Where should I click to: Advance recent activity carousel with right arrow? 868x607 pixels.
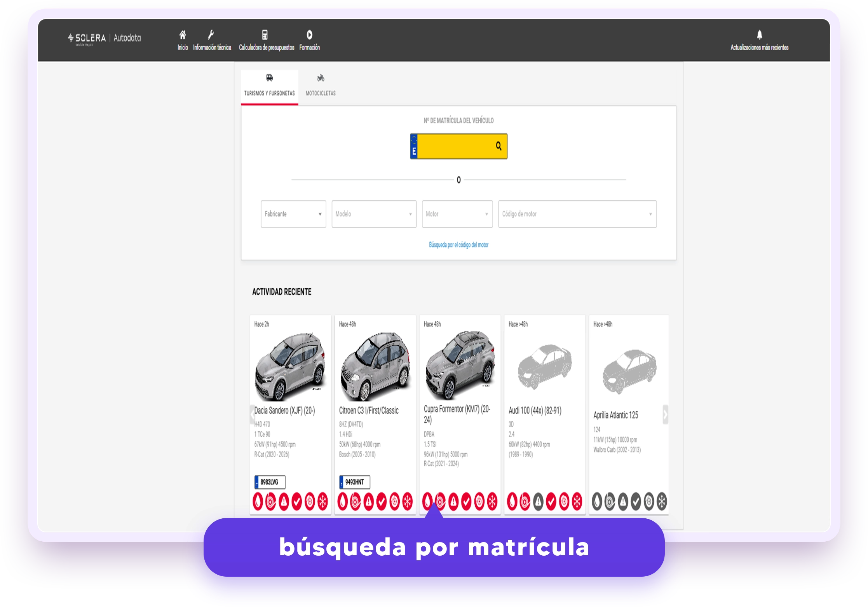665,415
